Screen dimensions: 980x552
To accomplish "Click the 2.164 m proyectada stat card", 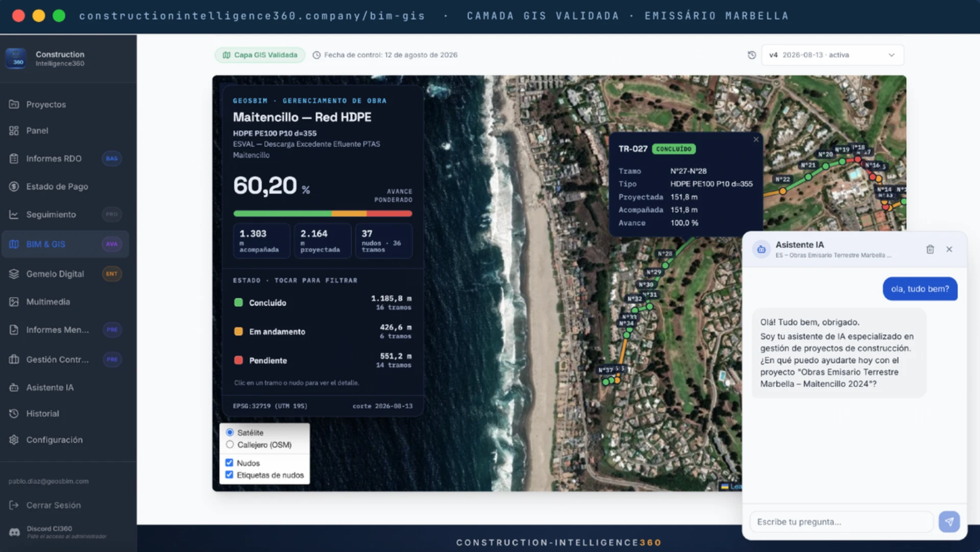I will [323, 241].
